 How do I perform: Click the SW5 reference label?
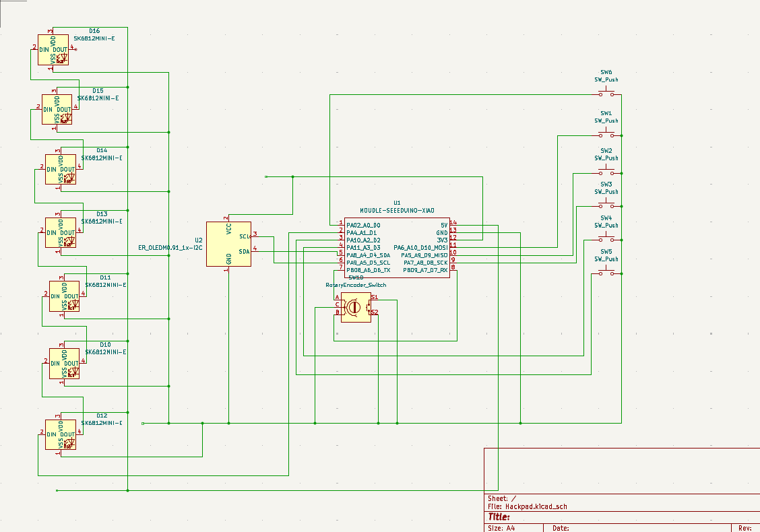pyautogui.click(x=606, y=251)
